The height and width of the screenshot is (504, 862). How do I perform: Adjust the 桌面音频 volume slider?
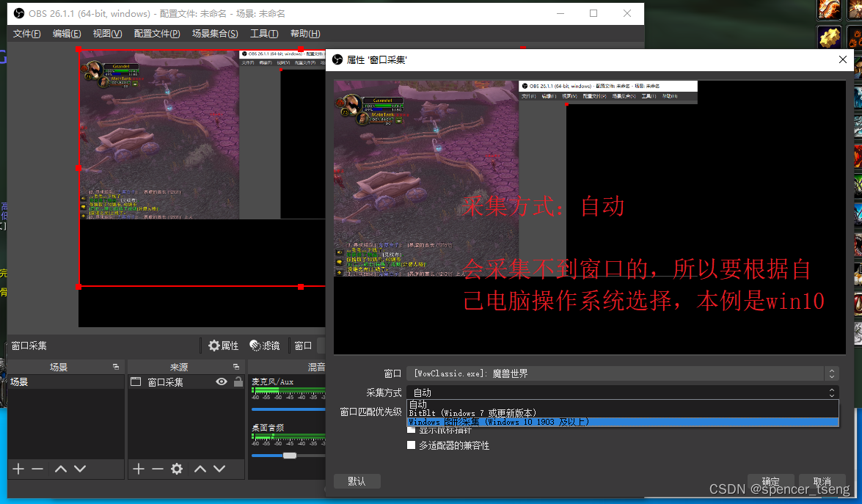[290, 455]
